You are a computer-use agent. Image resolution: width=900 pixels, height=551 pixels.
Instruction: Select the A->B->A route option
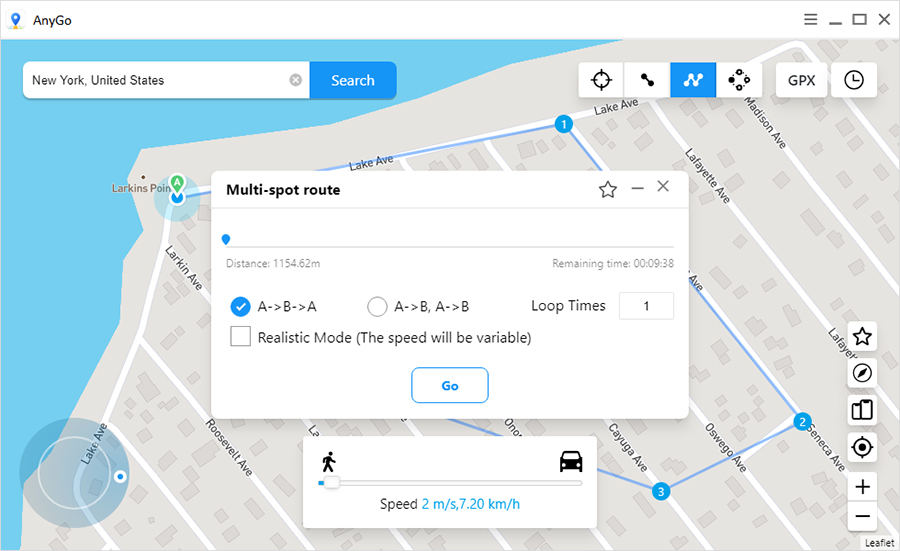240,306
